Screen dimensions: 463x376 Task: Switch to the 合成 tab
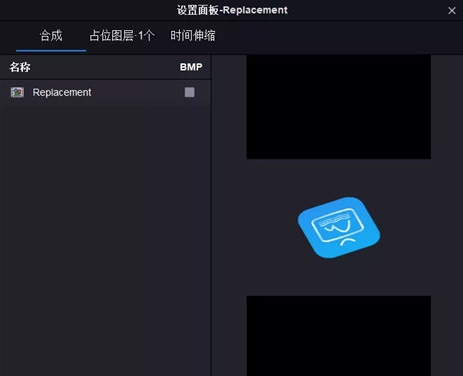51,36
